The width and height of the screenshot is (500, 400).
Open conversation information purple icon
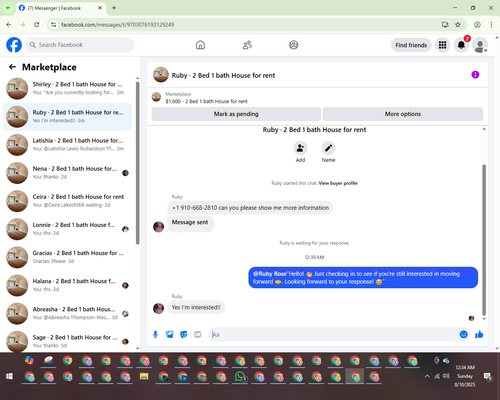point(475,75)
